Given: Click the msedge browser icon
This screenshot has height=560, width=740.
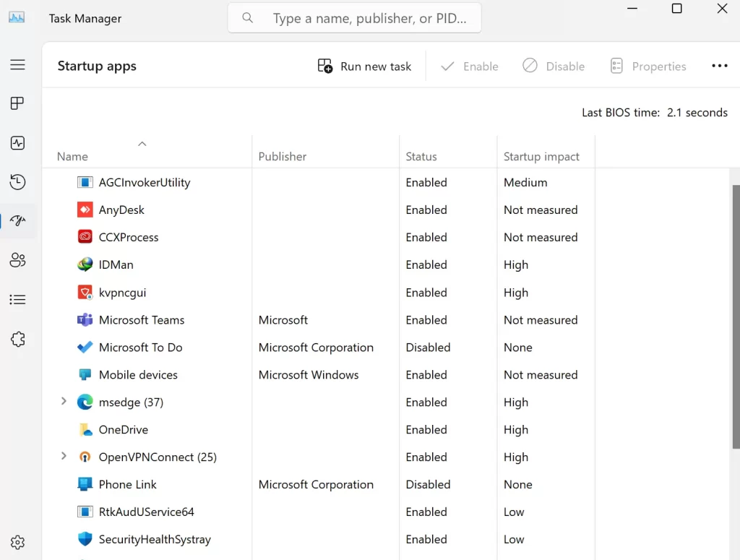Looking at the screenshot, I should point(85,402).
